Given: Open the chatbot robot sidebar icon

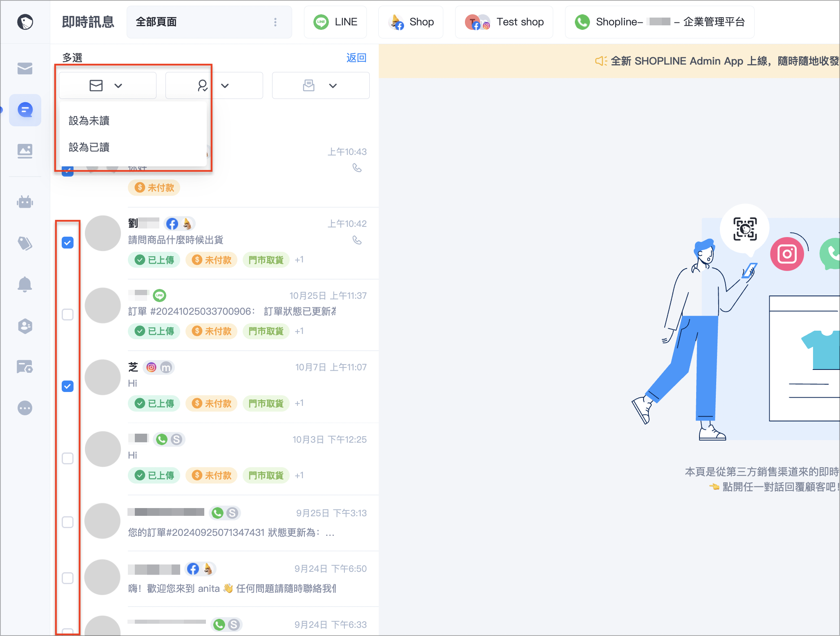Looking at the screenshot, I should 25,202.
